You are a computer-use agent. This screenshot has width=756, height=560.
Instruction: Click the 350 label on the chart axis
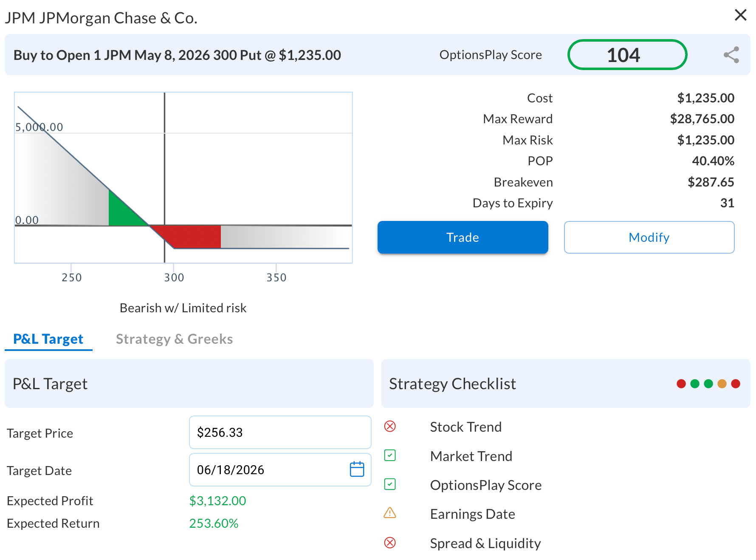(x=276, y=277)
